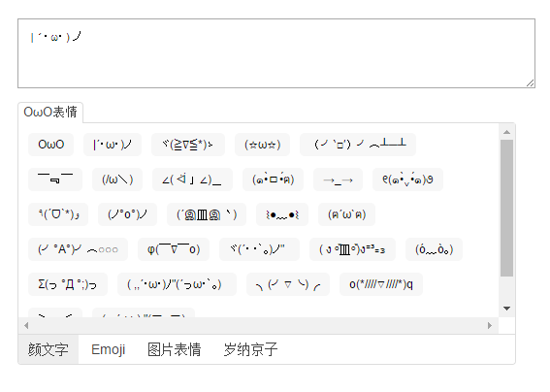
Task: Insert the (╯°A°)╯︵○○○ kaomoji
Action: click(78, 249)
